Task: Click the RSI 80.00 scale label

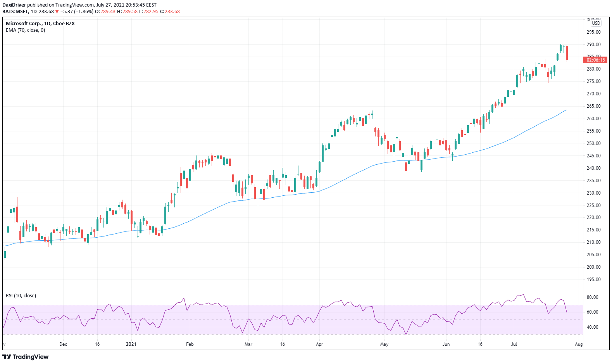Action: 593,297
